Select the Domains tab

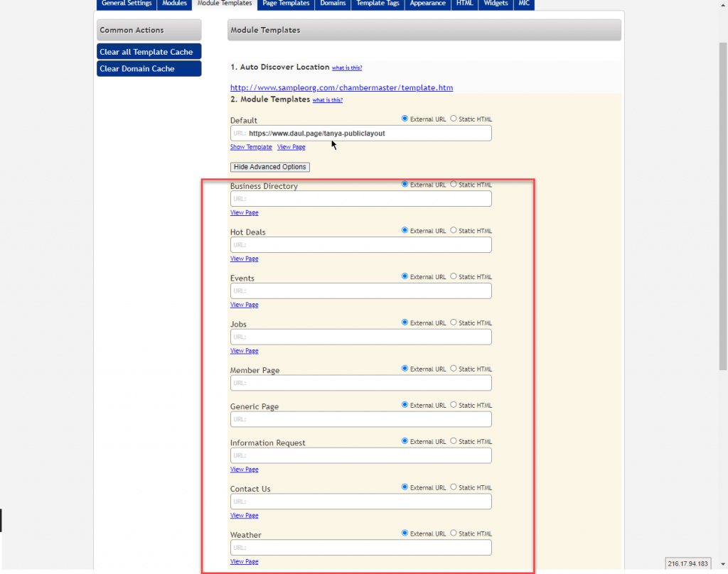click(x=333, y=4)
